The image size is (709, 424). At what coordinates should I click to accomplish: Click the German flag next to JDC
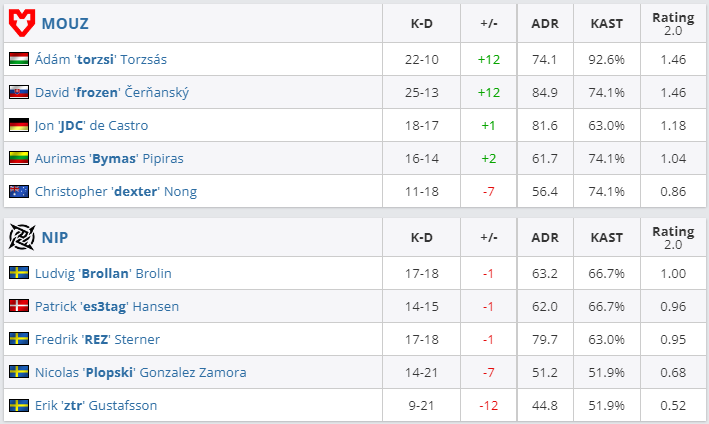(x=19, y=125)
